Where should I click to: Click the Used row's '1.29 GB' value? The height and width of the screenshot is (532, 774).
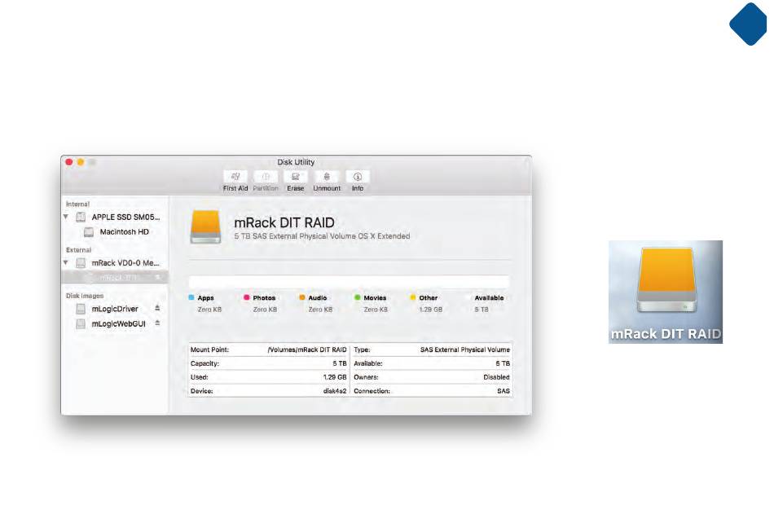(x=335, y=377)
